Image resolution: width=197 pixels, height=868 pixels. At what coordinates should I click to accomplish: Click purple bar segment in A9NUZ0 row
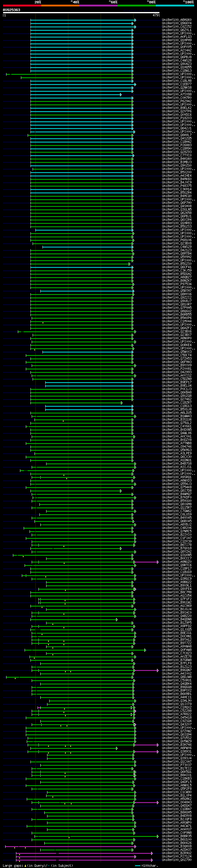(147, 562)
